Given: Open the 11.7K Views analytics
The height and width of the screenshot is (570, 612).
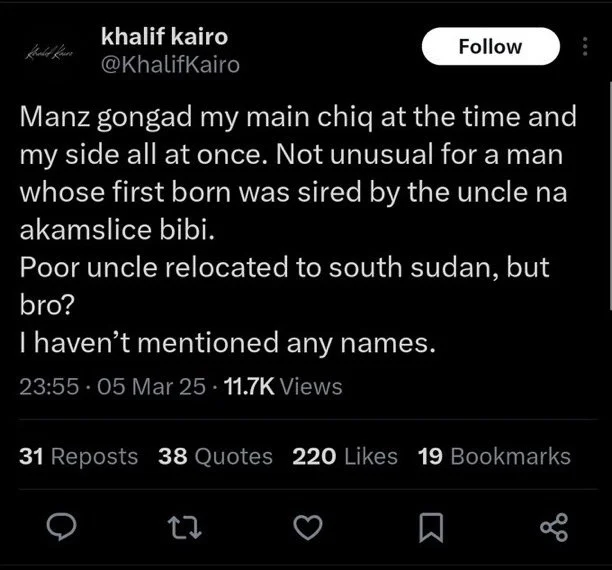Looking at the screenshot, I should 283,387.
